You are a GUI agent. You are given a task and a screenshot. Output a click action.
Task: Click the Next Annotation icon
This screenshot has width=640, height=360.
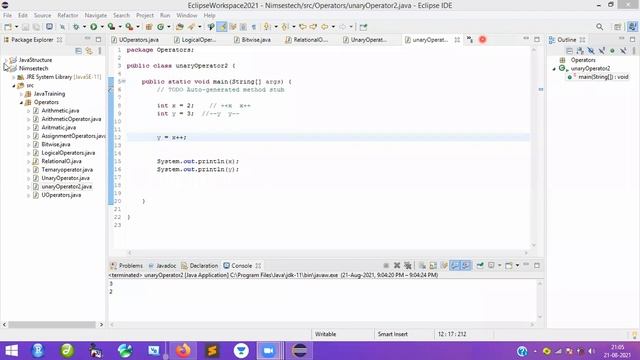point(267,27)
